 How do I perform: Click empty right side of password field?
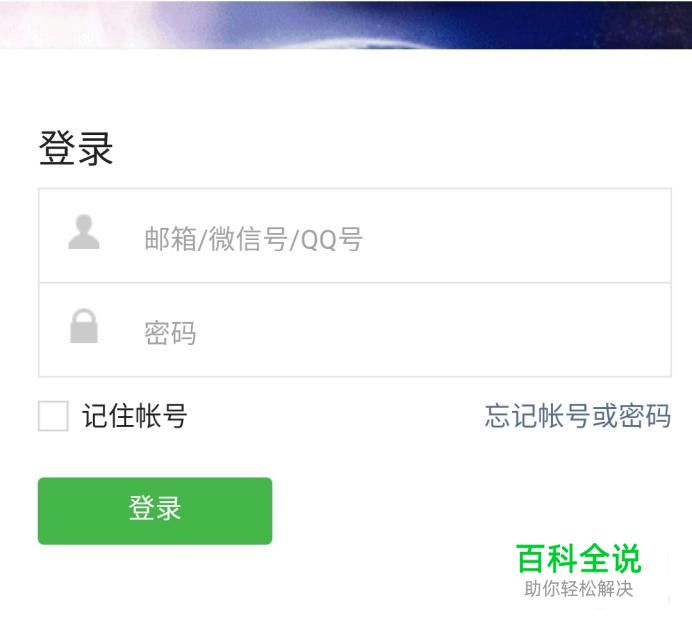point(485,330)
